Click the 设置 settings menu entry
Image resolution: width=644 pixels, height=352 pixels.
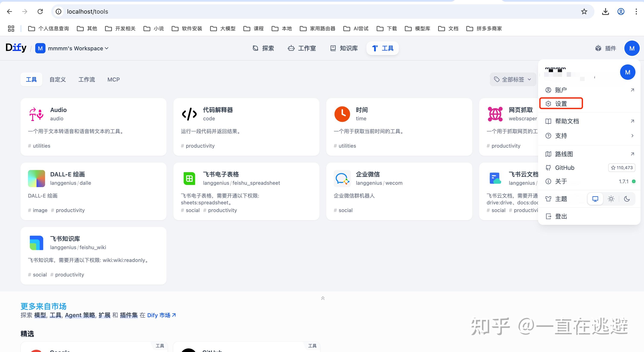point(561,103)
